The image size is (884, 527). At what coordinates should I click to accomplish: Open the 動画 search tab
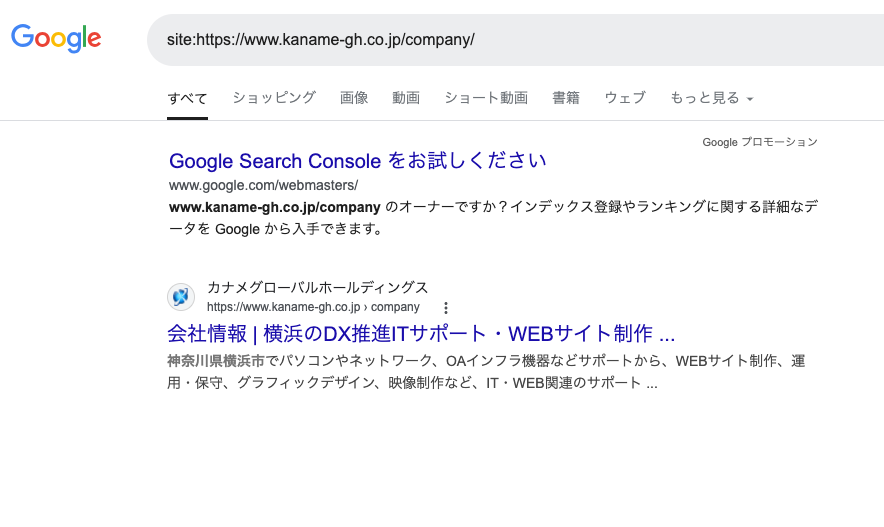coord(406,98)
